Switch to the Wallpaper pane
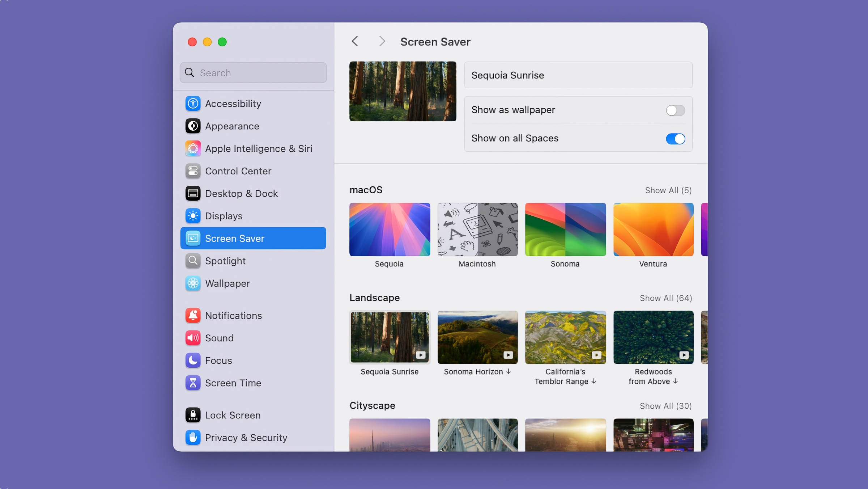 253,283
